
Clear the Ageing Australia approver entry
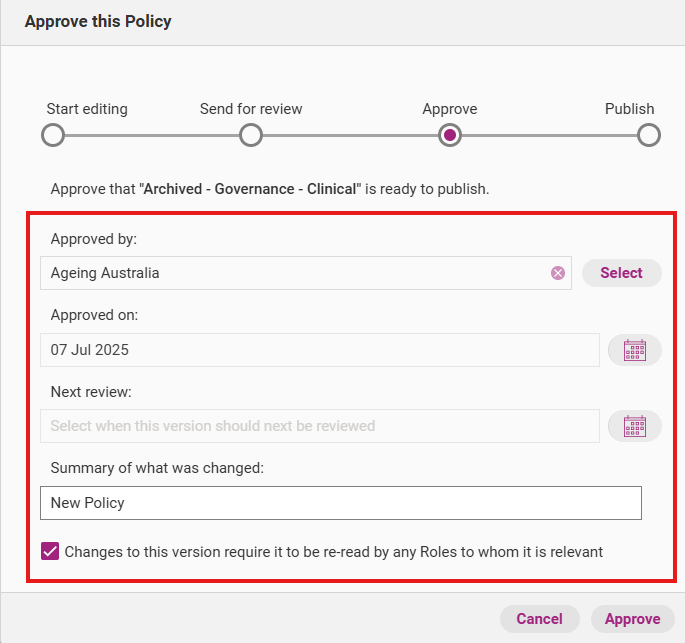pyautogui.click(x=558, y=273)
